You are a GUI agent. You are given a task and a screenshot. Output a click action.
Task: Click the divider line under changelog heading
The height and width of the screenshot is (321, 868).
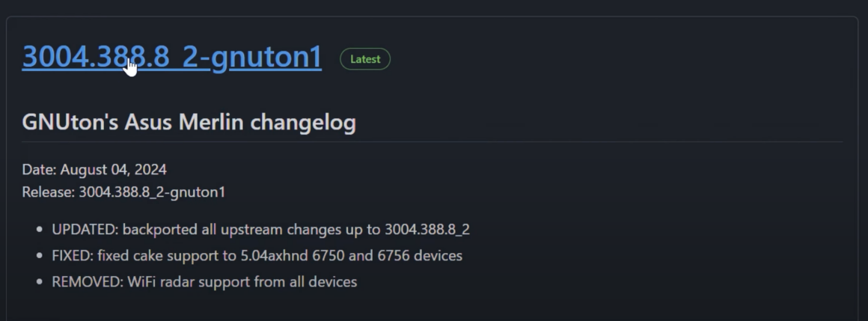pos(433,142)
